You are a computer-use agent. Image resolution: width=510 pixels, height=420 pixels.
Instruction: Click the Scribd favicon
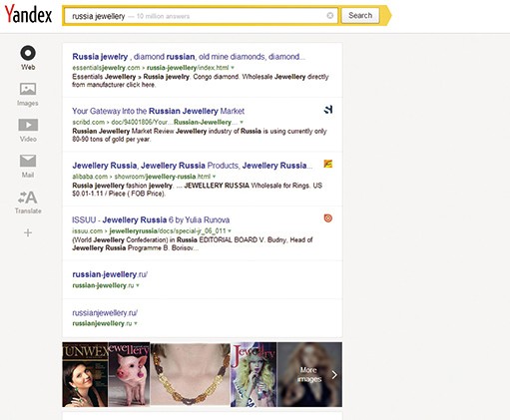[x=328, y=110]
